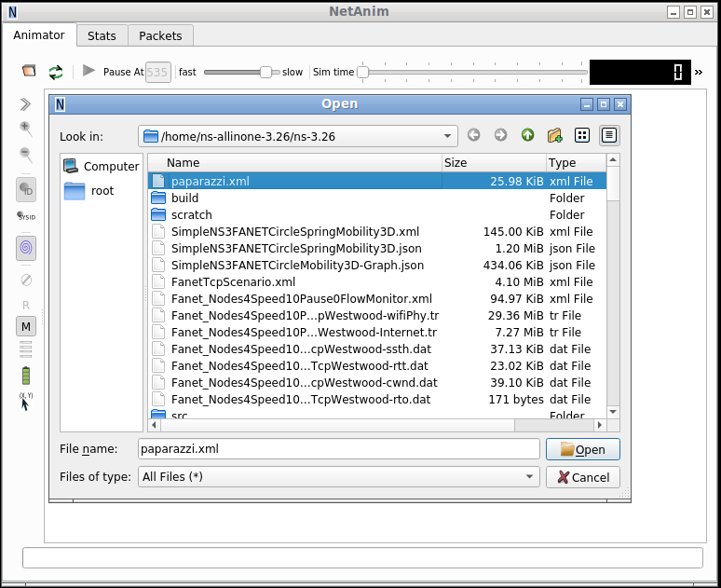Click the green reload animation icon
This screenshot has width=721, height=588.
(56, 73)
